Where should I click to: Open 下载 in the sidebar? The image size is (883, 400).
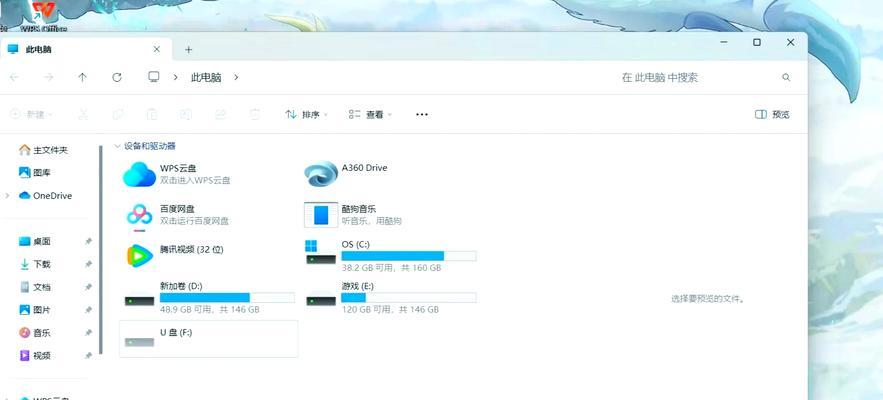[35, 264]
